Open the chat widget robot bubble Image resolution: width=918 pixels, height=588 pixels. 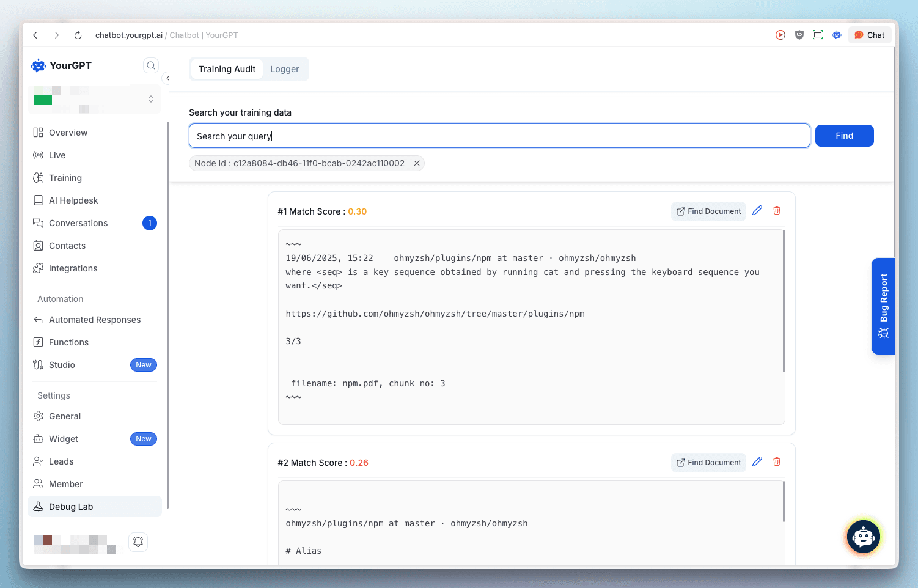point(863,537)
